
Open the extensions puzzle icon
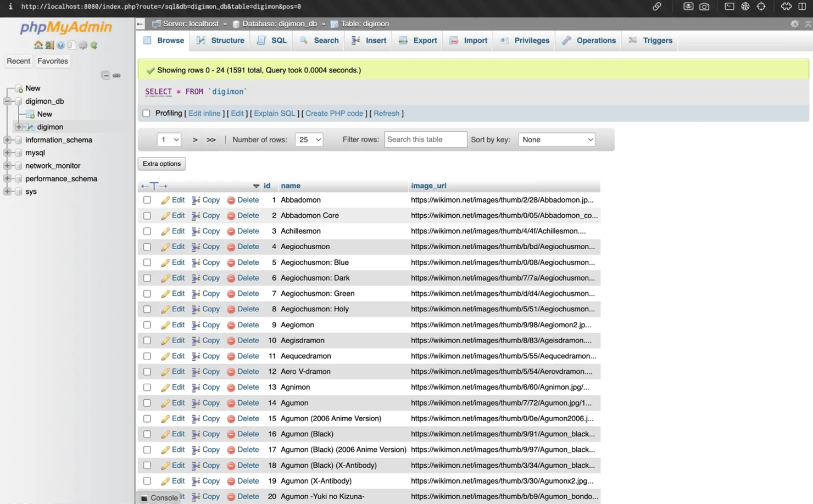[786, 7]
